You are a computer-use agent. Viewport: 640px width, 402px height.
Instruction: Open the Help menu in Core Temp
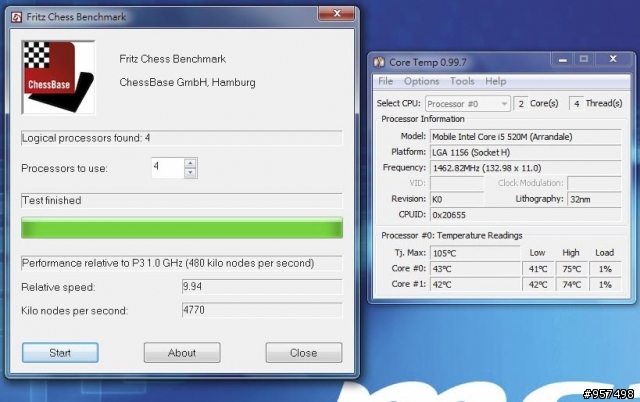click(496, 81)
